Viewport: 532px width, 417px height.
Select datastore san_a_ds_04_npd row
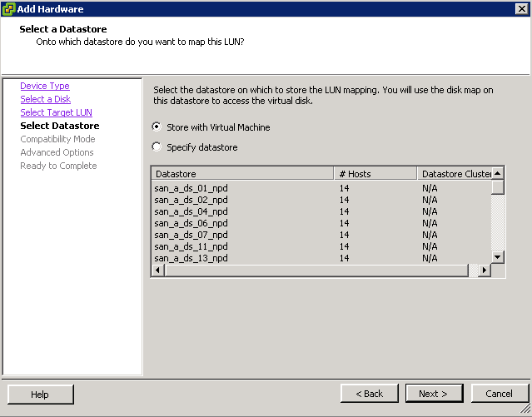pos(321,211)
